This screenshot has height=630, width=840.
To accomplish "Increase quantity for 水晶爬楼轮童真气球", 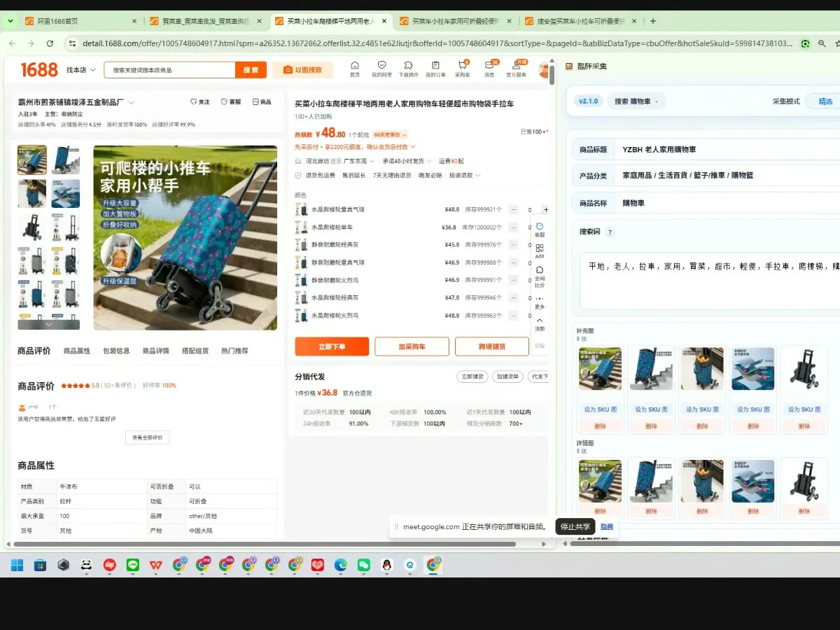I will pyautogui.click(x=545, y=209).
